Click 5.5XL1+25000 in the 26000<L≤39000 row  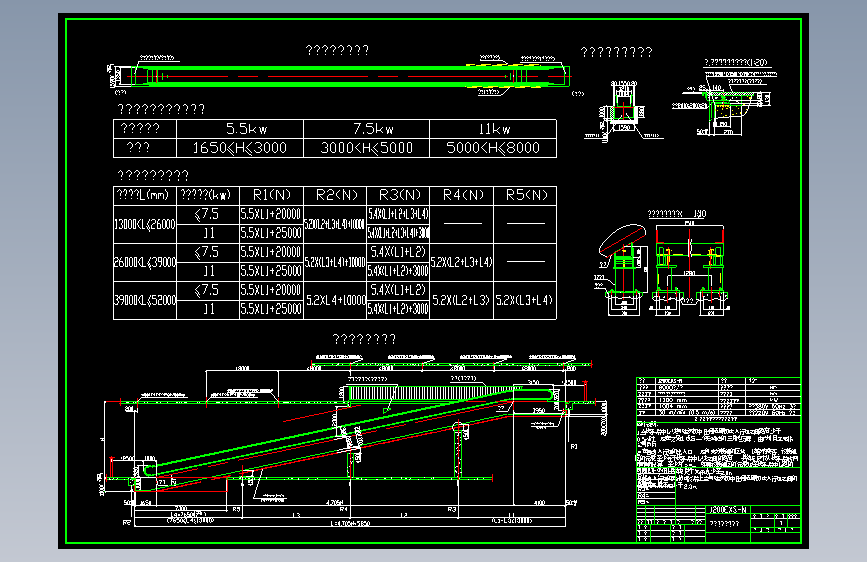pos(271,272)
